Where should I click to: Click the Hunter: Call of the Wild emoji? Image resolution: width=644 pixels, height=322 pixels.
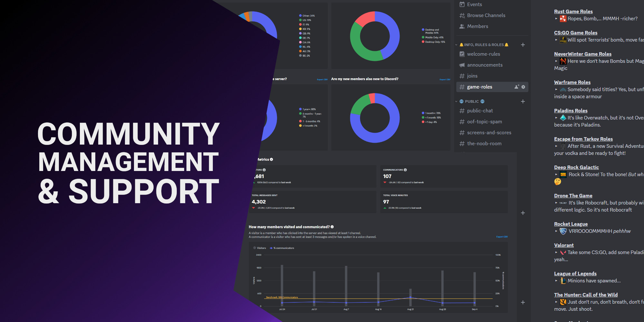pos(563,302)
